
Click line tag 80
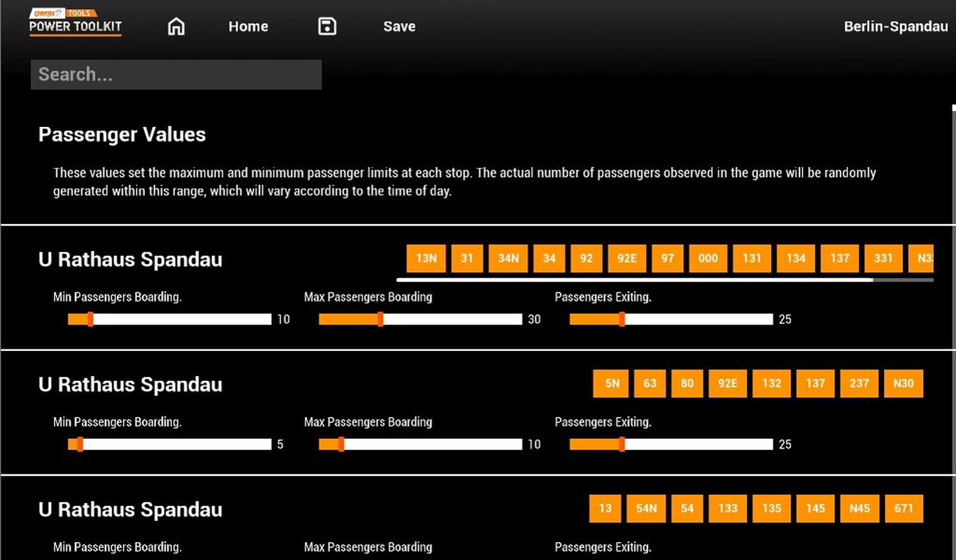687,383
